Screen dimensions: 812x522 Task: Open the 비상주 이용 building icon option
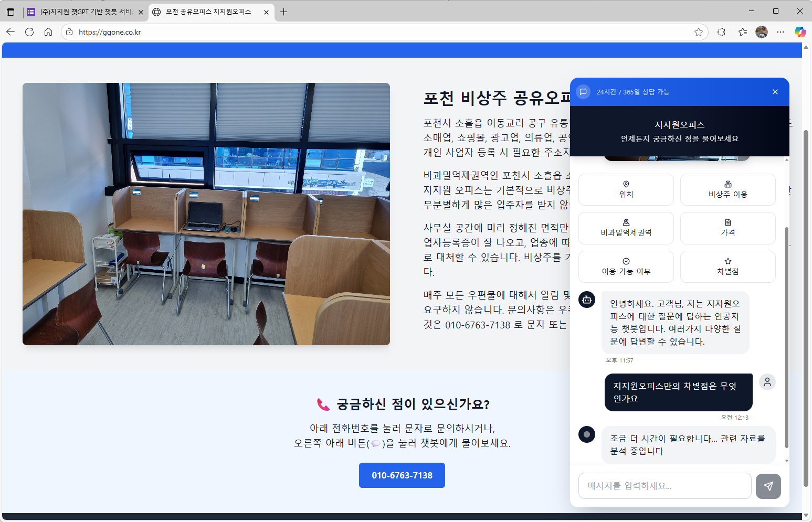[x=727, y=189]
